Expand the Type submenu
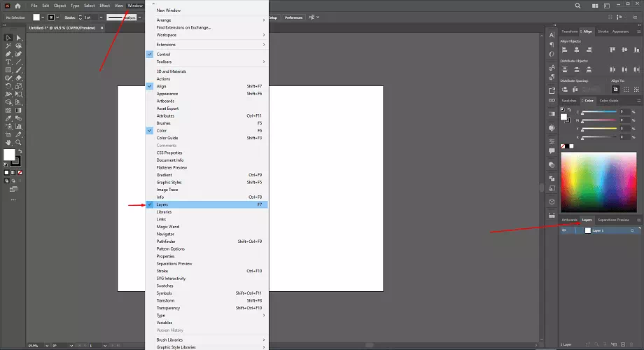 [206, 316]
